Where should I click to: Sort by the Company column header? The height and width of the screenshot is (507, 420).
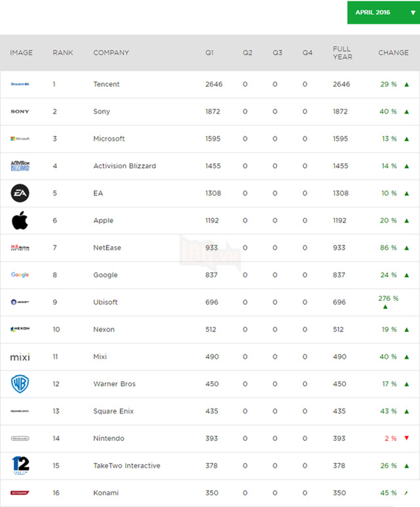pos(111,53)
